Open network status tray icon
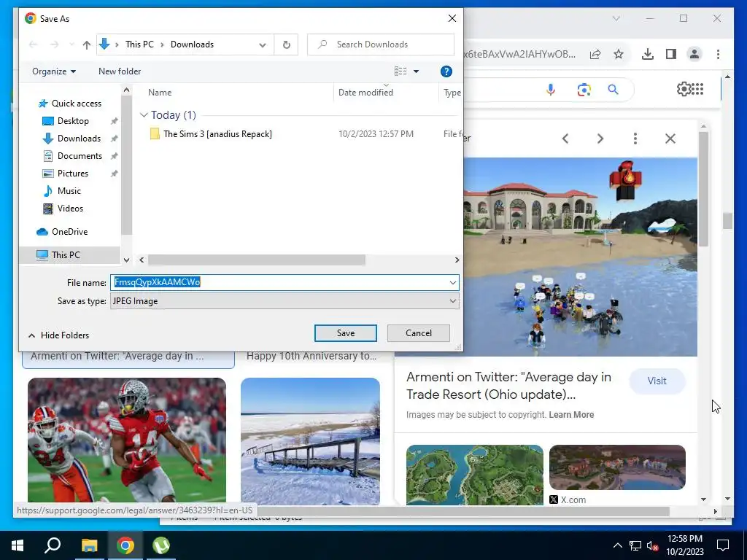This screenshot has height=560, width=747. [x=635, y=545]
